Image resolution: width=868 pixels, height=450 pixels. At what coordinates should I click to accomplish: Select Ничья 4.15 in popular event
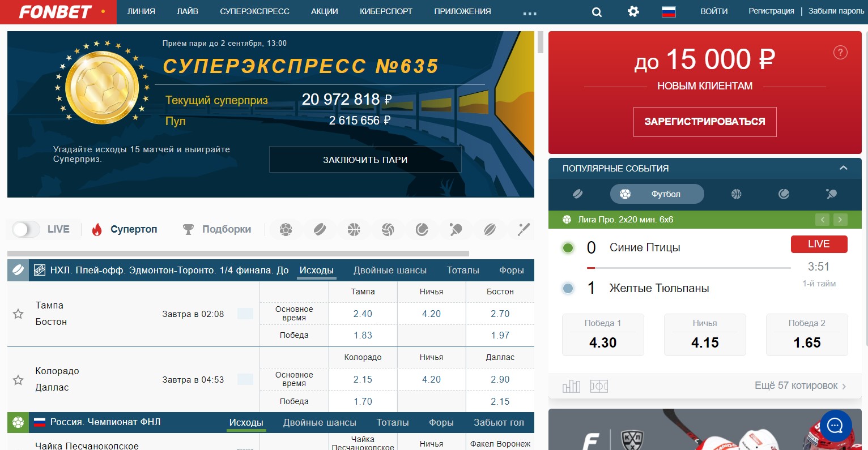(705, 335)
